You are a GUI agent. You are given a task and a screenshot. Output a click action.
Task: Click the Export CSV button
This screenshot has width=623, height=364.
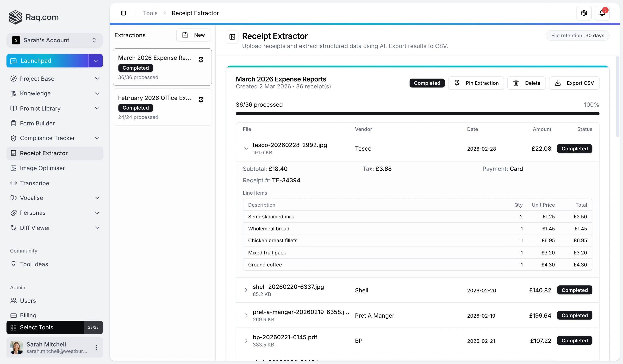click(x=574, y=83)
